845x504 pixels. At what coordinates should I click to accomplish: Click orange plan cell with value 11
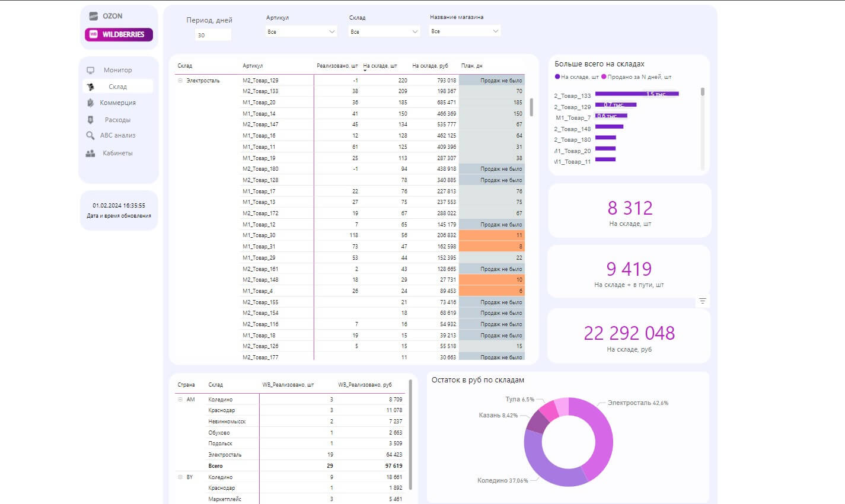pos(492,235)
